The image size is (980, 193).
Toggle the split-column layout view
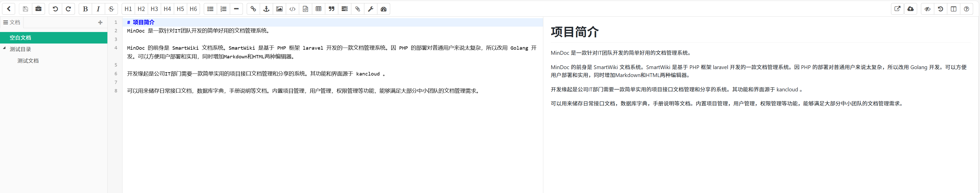click(x=953, y=9)
